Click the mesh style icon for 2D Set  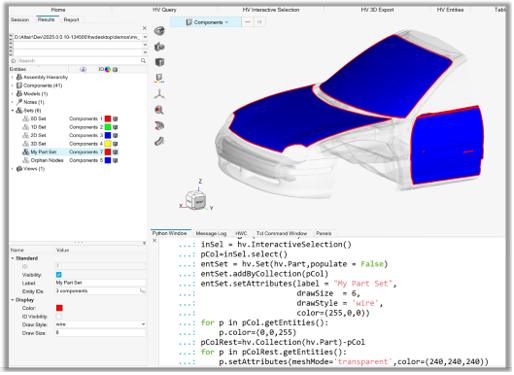(x=115, y=135)
